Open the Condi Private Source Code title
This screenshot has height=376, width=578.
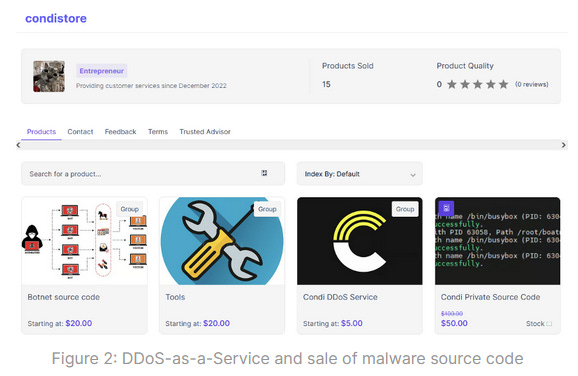(490, 297)
